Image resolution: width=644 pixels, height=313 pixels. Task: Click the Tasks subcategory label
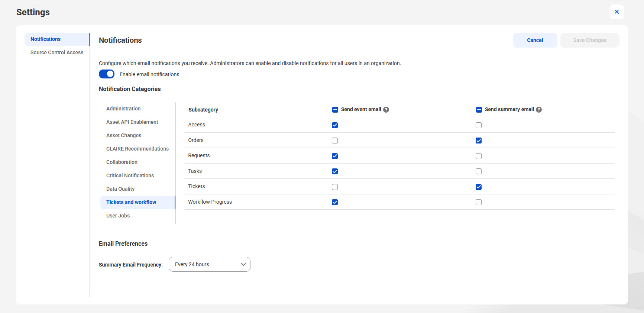coord(195,171)
